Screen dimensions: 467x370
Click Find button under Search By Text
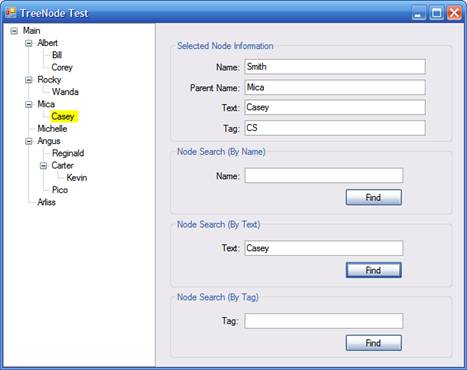(374, 270)
